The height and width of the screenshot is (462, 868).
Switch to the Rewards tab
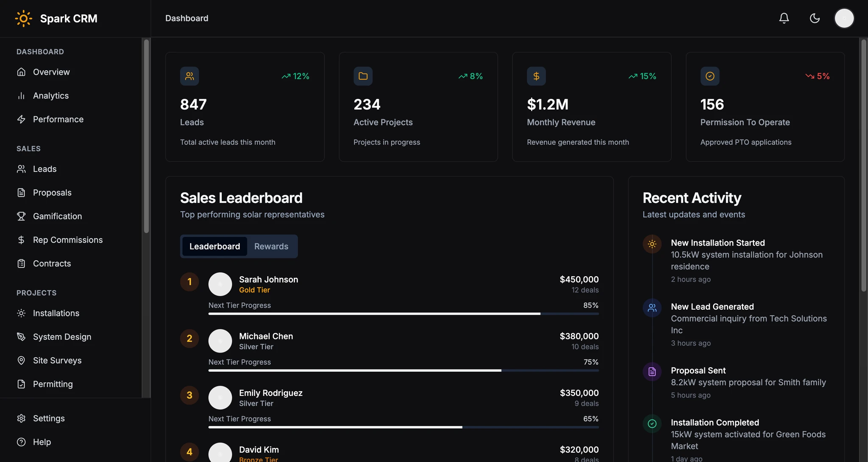[271, 246]
